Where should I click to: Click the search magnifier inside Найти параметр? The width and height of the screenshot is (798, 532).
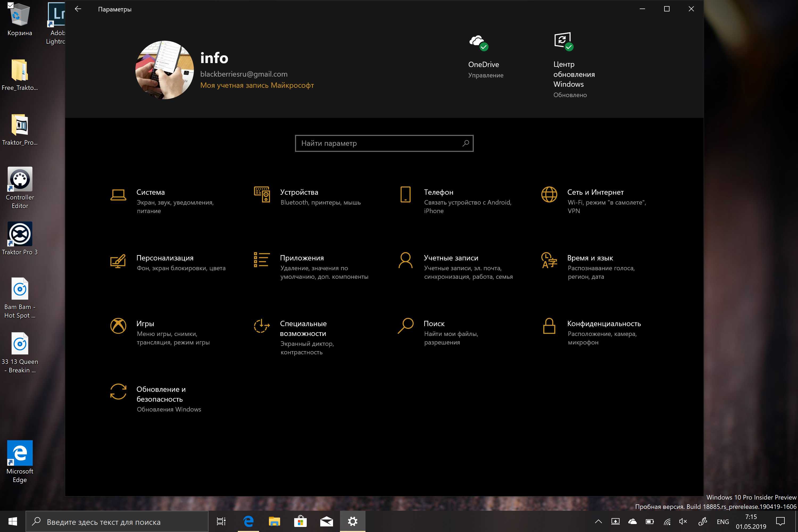(465, 143)
